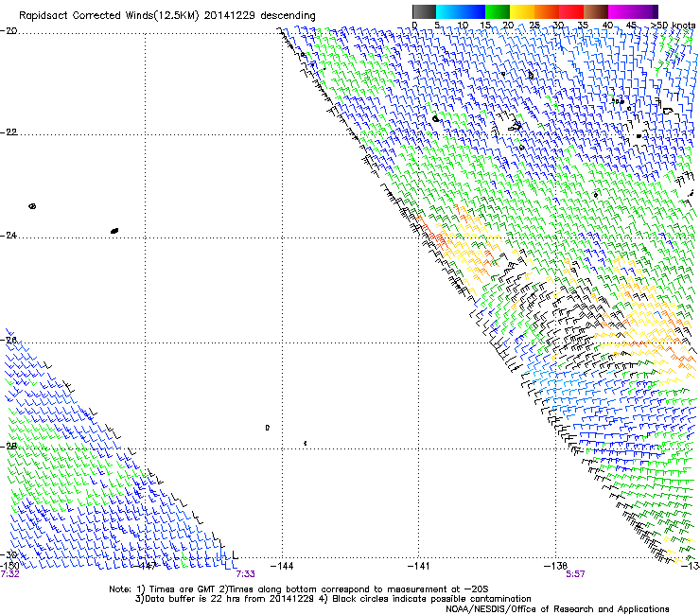Click the 5:57 pass time label
The width and height of the screenshot is (700, 615).
(x=575, y=574)
